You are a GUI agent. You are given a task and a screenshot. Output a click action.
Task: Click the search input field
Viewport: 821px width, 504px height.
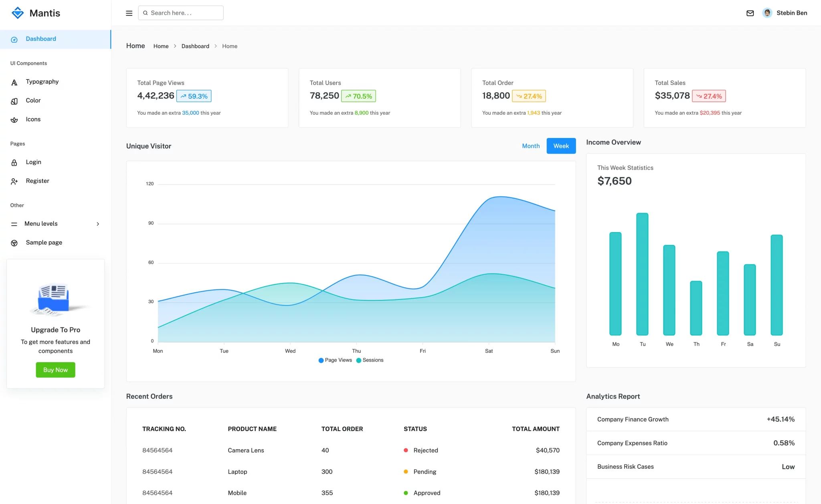180,12
